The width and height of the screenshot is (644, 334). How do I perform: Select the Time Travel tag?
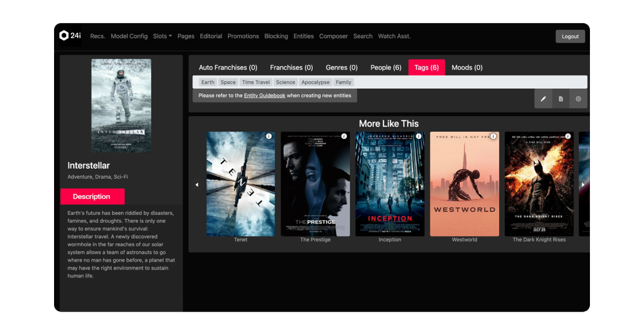256,82
